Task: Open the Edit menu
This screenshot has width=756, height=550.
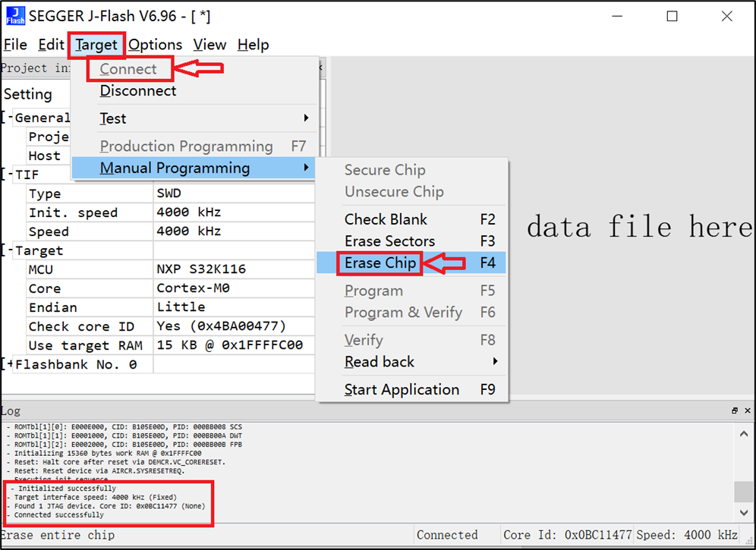Action: (x=51, y=45)
